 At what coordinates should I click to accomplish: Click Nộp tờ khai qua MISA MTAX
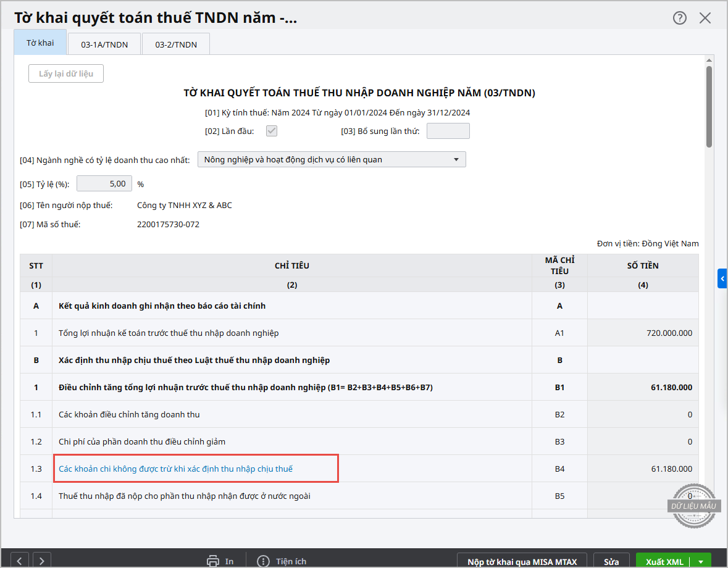pos(522,562)
